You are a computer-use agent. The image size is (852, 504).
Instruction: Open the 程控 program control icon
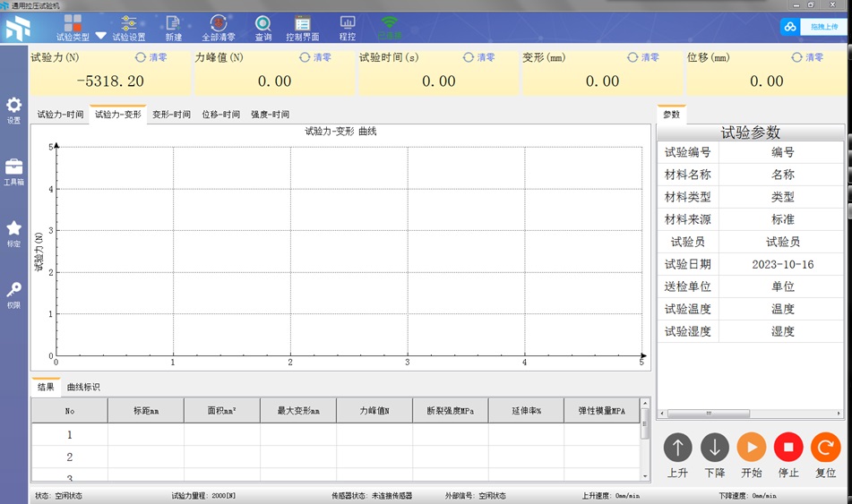coord(347,28)
